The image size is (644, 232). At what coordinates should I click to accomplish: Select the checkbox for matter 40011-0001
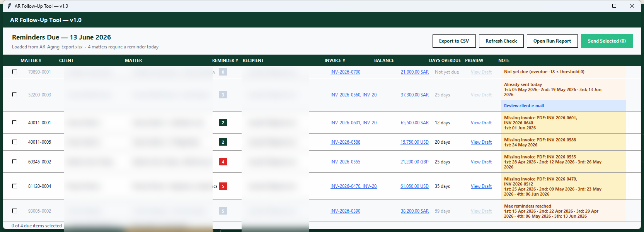point(14,122)
